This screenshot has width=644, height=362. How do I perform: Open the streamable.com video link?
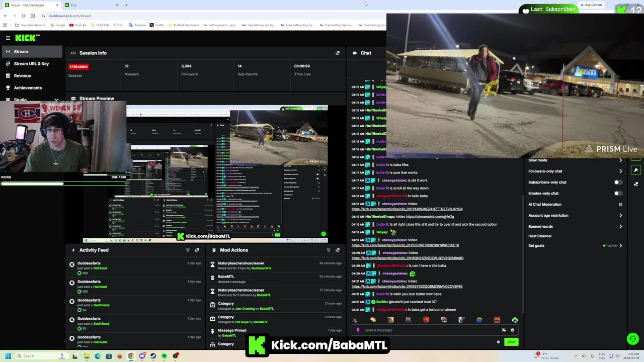(x=430, y=217)
